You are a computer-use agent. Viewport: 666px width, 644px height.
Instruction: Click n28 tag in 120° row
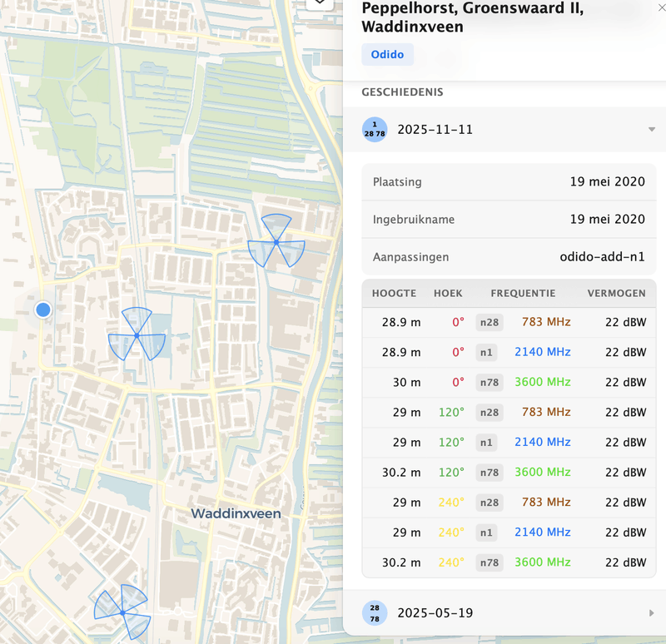[490, 412]
